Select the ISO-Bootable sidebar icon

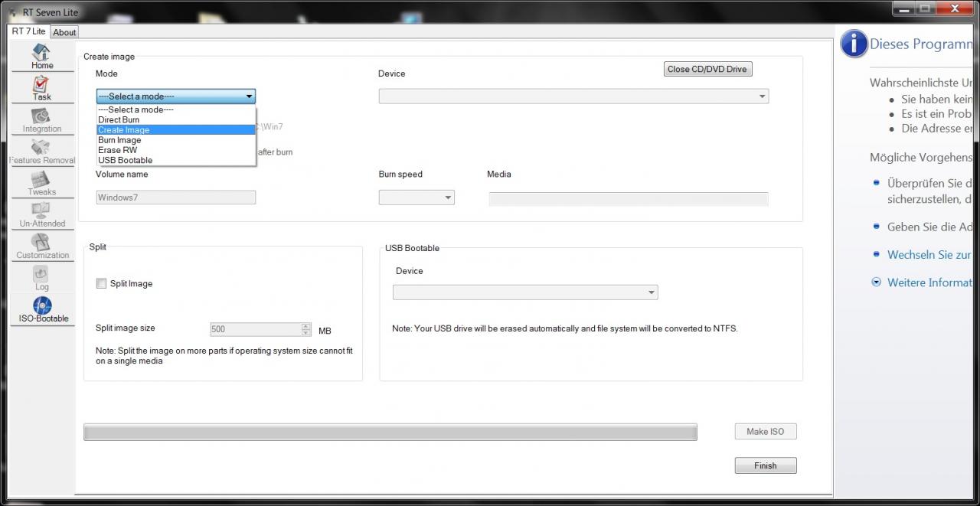click(42, 310)
